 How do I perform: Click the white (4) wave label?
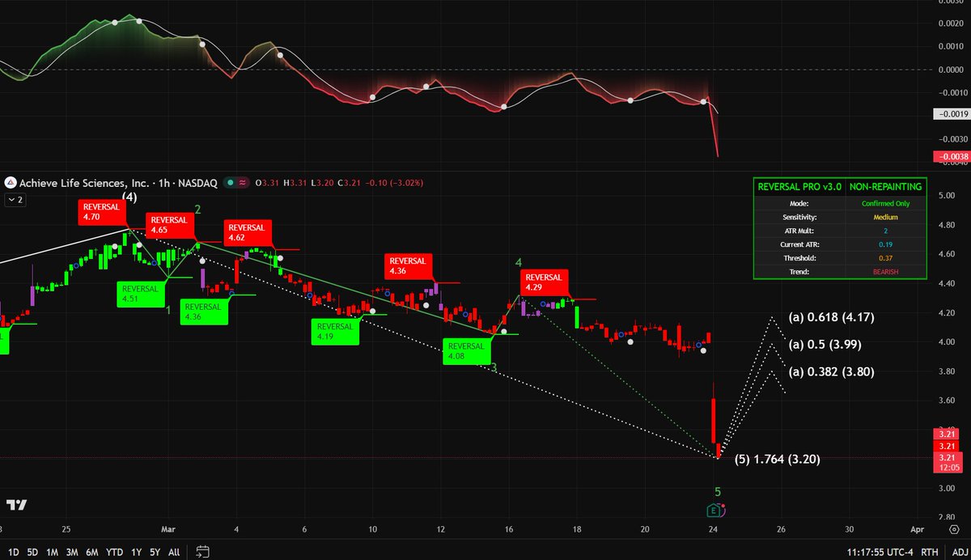129,197
